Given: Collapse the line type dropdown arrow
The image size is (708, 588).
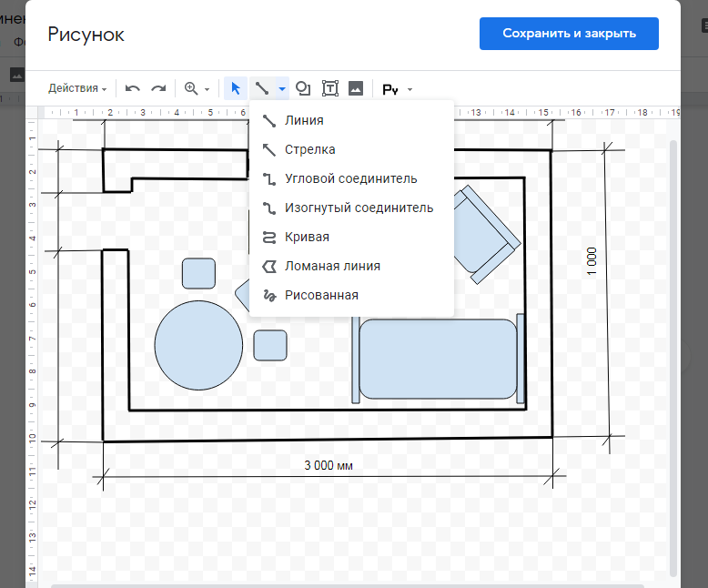Looking at the screenshot, I should point(282,88).
